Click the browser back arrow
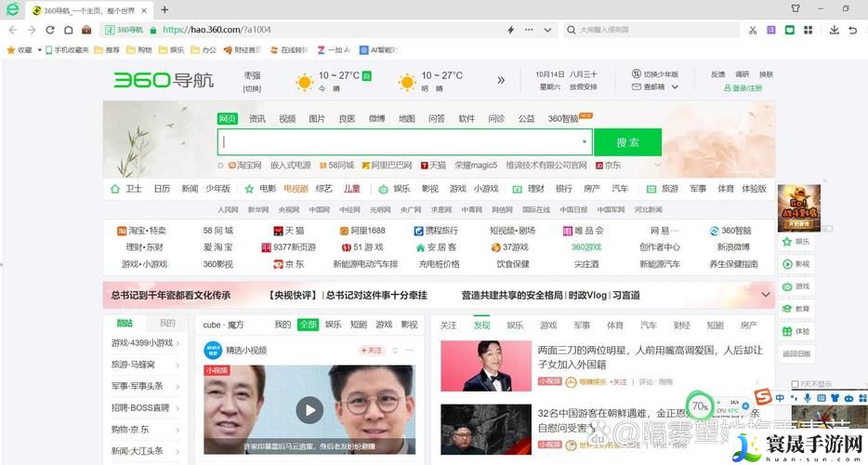This screenshot has width=868, height=465. click(13, 30)
